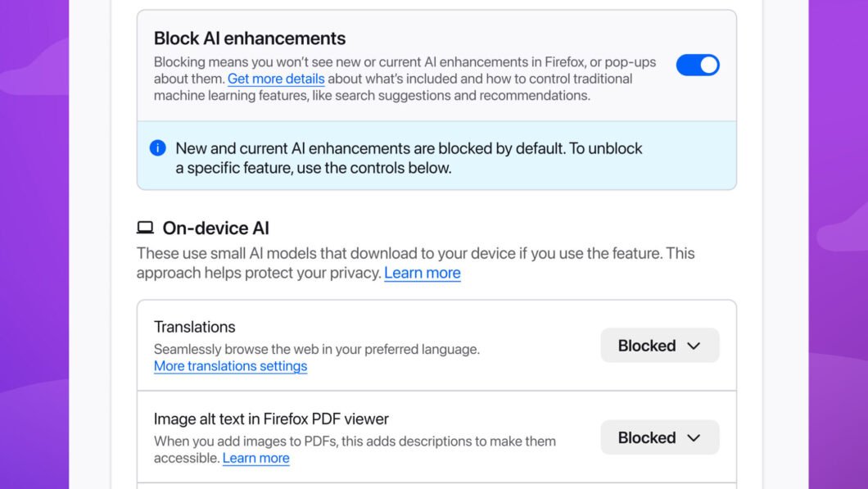Click the info icon in the blue notice
This screenshot has width=868, height=489.
[157, 148]
